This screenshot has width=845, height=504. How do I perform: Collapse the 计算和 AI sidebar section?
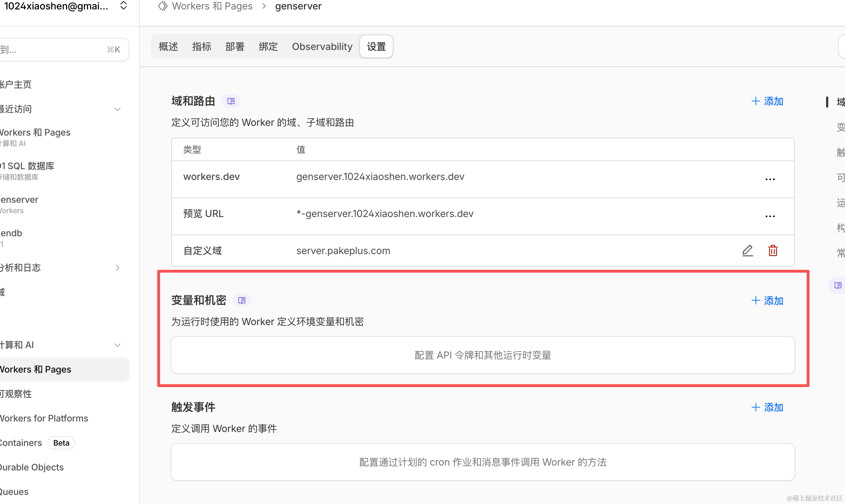pyautogui.click(x=117, y=345)
